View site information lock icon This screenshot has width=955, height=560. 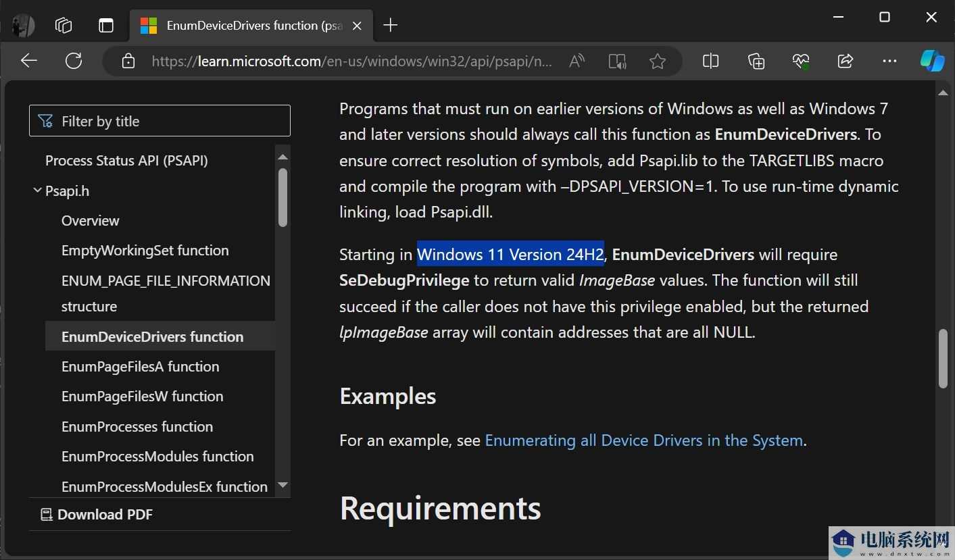[128, 61]
